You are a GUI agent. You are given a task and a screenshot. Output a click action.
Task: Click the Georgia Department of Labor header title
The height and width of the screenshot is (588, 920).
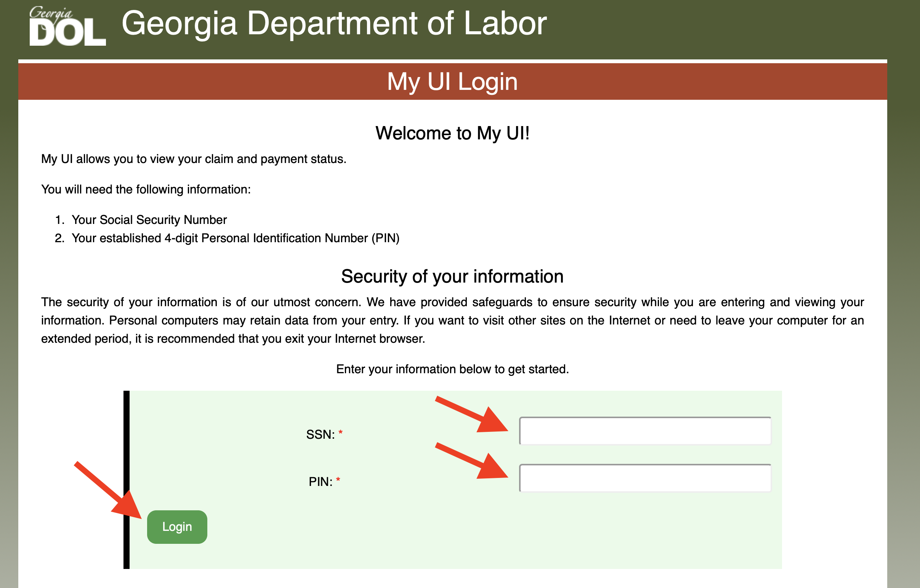(x=334, y=24)
